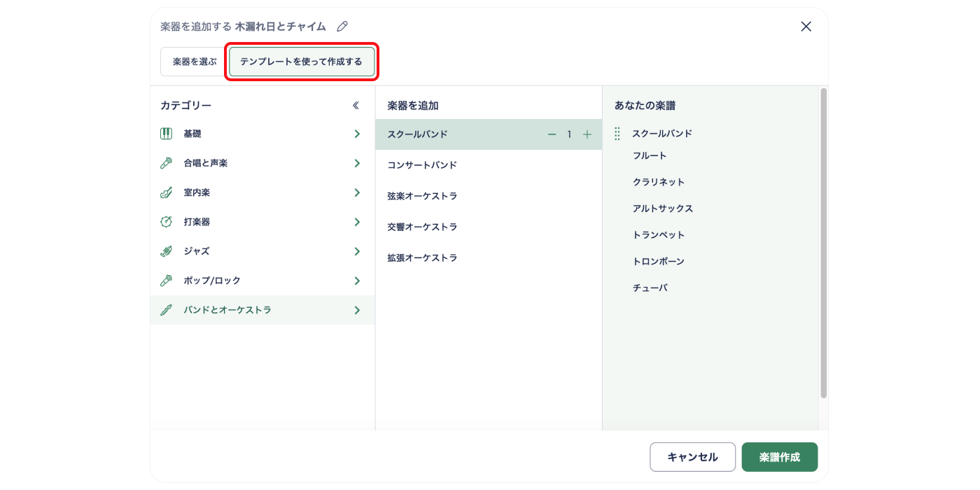Select the 基礎 keyboard category icon
This screenshot has height=490, width=980.
(166, 134)
